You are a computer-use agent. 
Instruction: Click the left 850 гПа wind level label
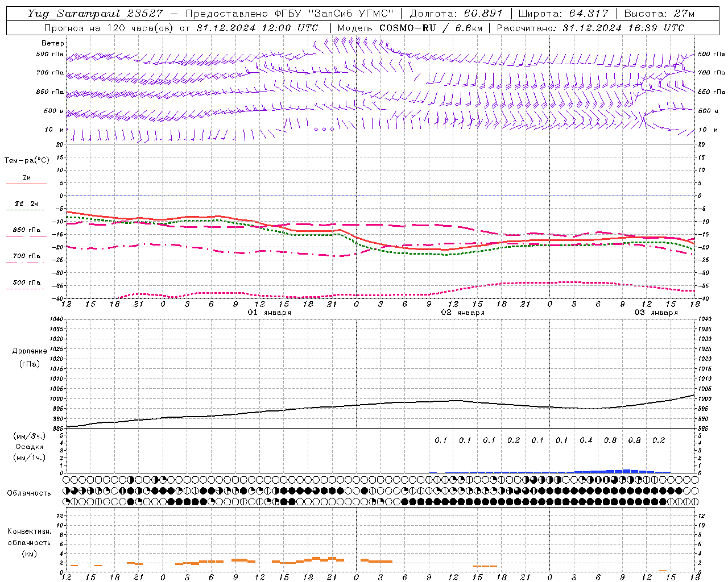[50, 92]
